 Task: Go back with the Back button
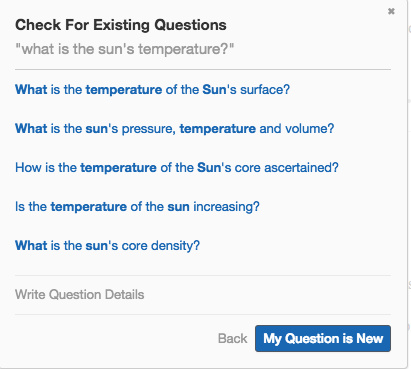pos(232,338)
